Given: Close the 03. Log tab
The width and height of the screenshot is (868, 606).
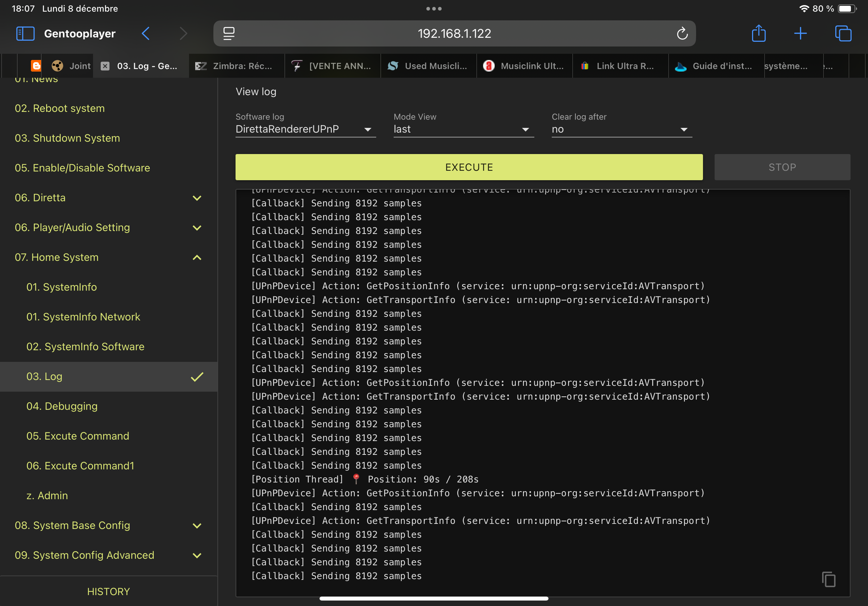Looking at the screenshot, I should [105, 66].
